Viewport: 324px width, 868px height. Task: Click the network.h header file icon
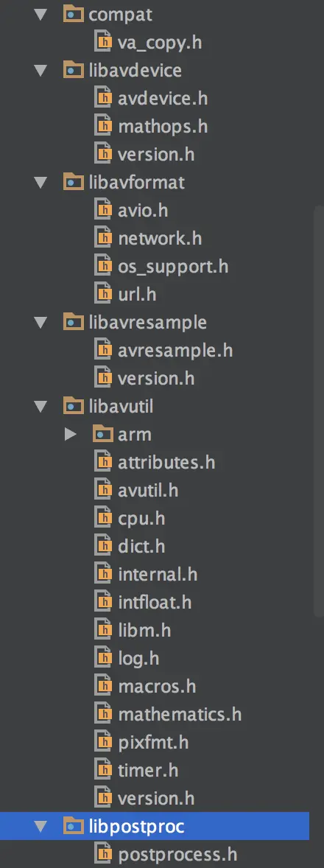[x=103, y=238]
